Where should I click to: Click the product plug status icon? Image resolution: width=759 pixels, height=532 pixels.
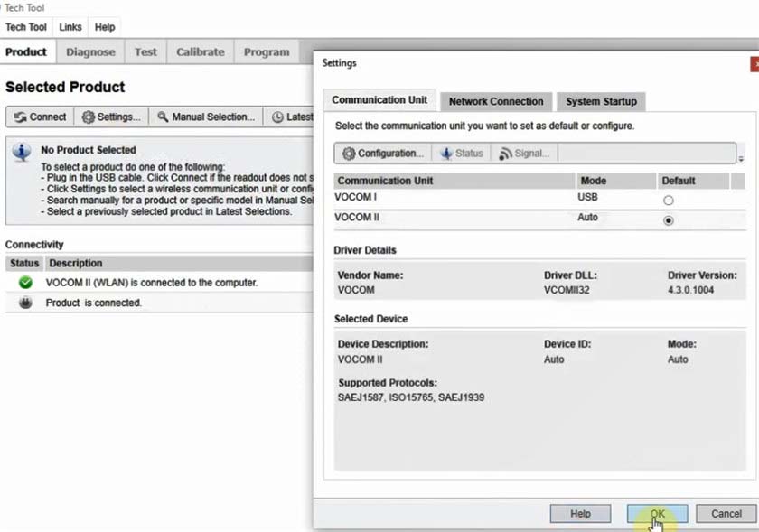point(25,303)
